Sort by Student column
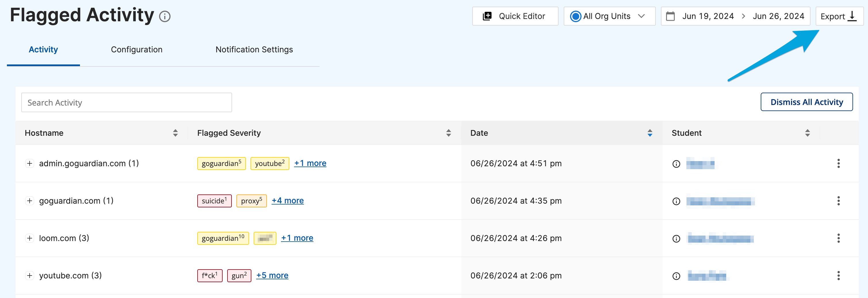 point(807,133)
